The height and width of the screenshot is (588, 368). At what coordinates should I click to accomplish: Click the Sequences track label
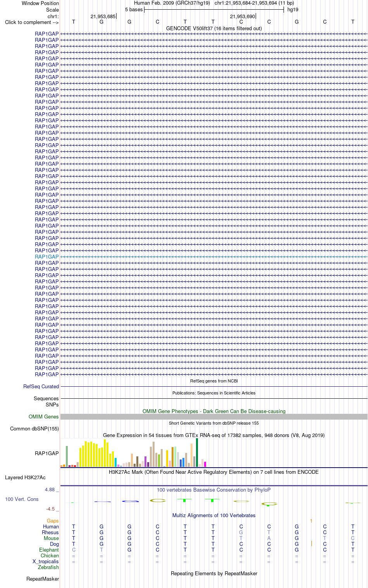46,398
